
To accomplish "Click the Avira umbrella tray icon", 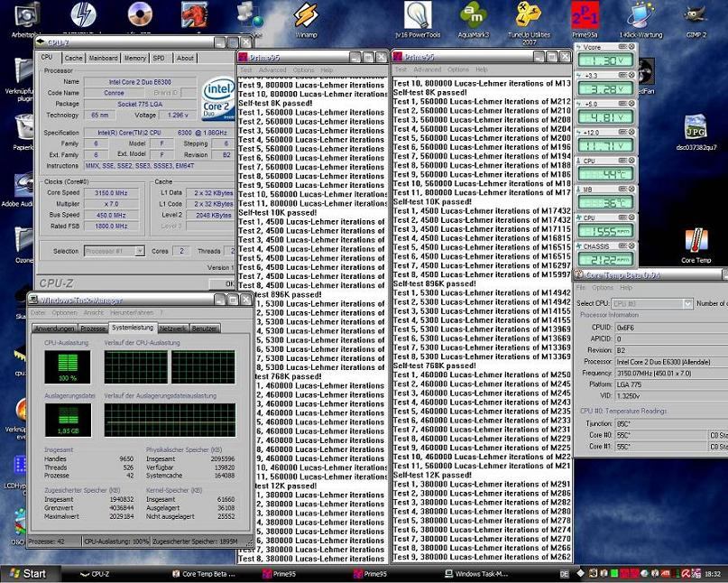I will [687, 574].
